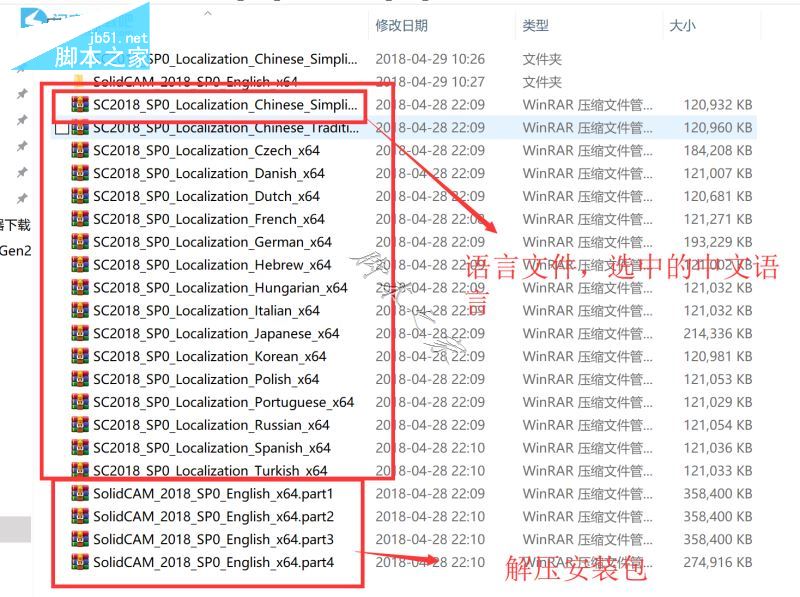
Task: Select file SC2018_SP0_Localization_Hebrew_x64
Action: tap(212, 265)
